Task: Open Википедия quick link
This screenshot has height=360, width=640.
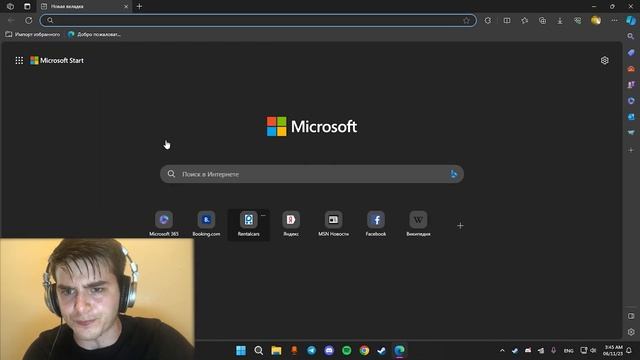Action: click(x=418, y=224)
